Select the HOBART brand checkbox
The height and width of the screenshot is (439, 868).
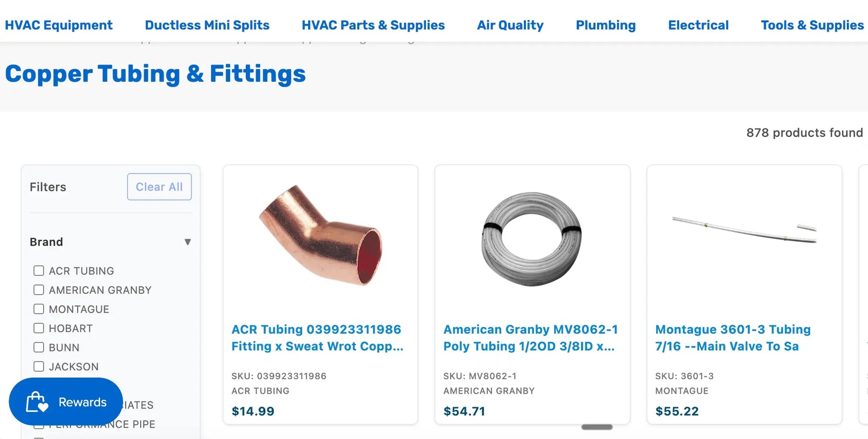39,328
